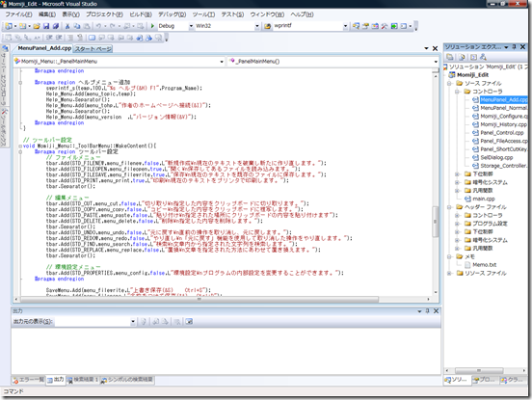The image size is (532, 400).
Task: Start debugging with the green play icon
Action: [152, 26]
